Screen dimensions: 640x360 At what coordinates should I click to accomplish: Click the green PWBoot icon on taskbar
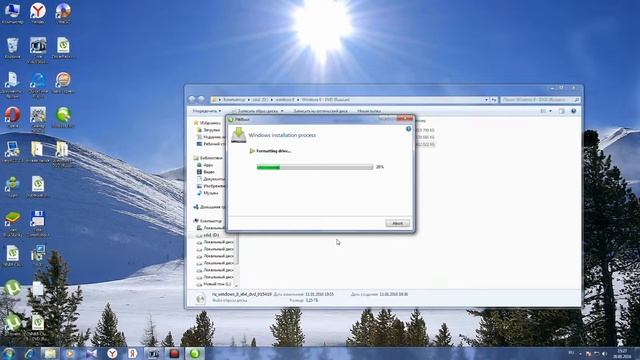tap(195, 354)
